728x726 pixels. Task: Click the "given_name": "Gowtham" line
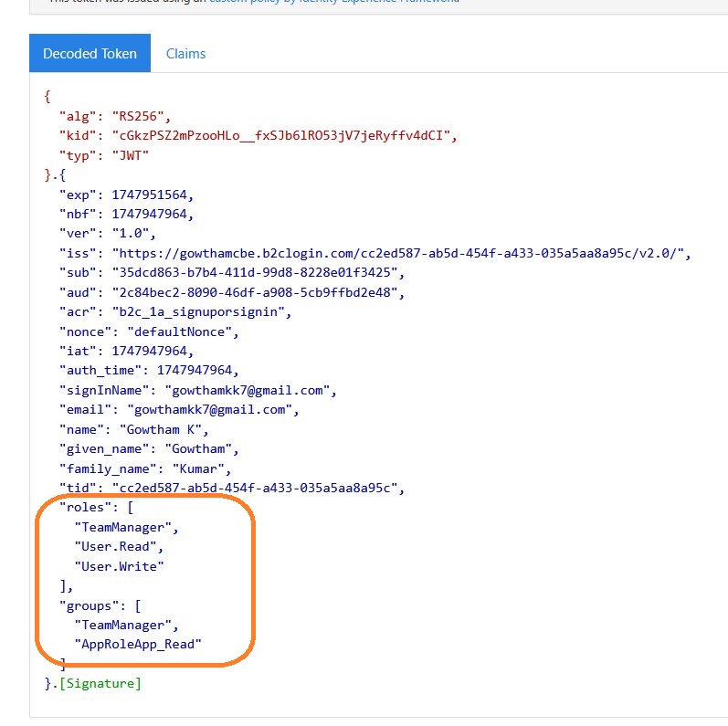[x=149, y=449]
